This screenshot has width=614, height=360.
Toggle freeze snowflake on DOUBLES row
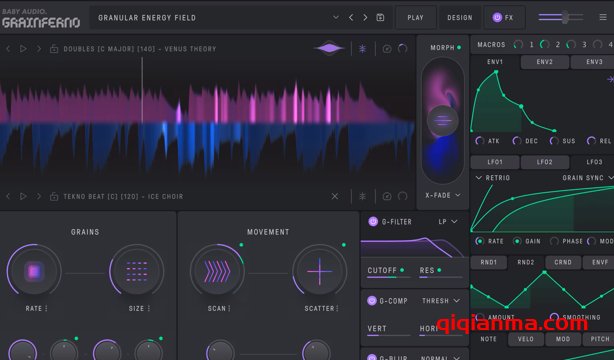click(363, 49)
